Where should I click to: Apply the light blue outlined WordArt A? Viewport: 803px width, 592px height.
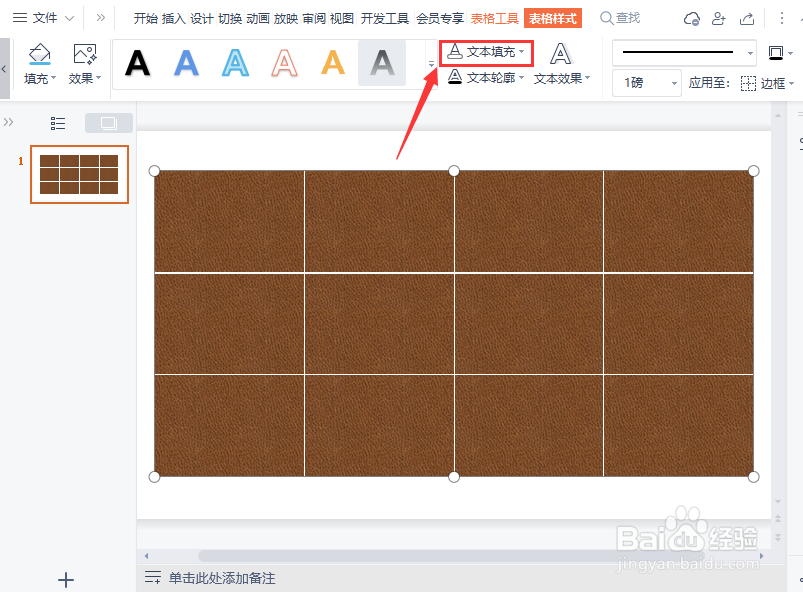[236, 63]
